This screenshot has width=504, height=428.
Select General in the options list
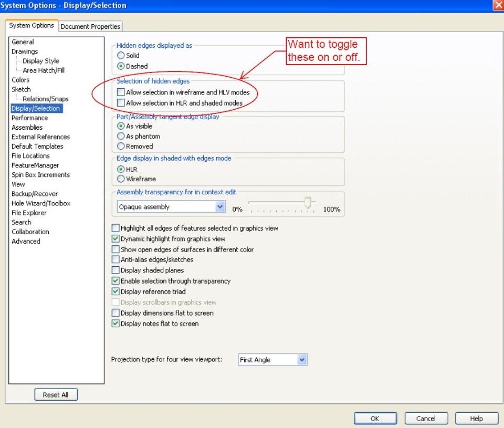click(x=23, y=42)
